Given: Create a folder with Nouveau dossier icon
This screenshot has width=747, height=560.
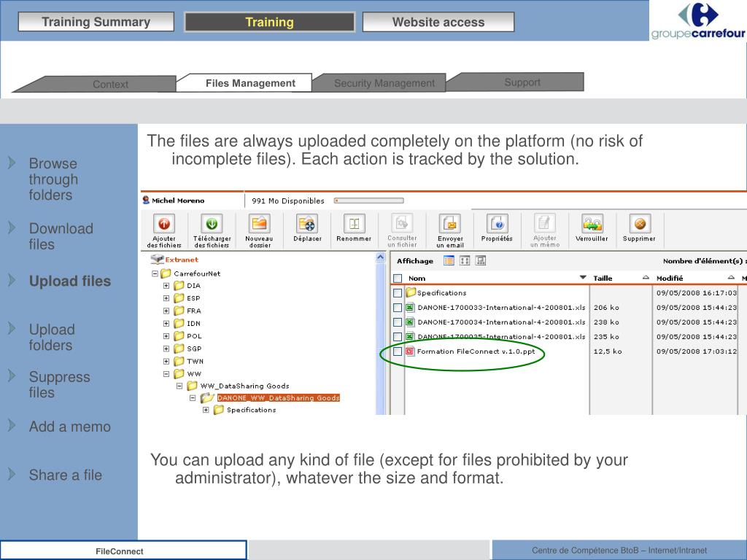Looking at the screenshot, I should coord(259,223).
